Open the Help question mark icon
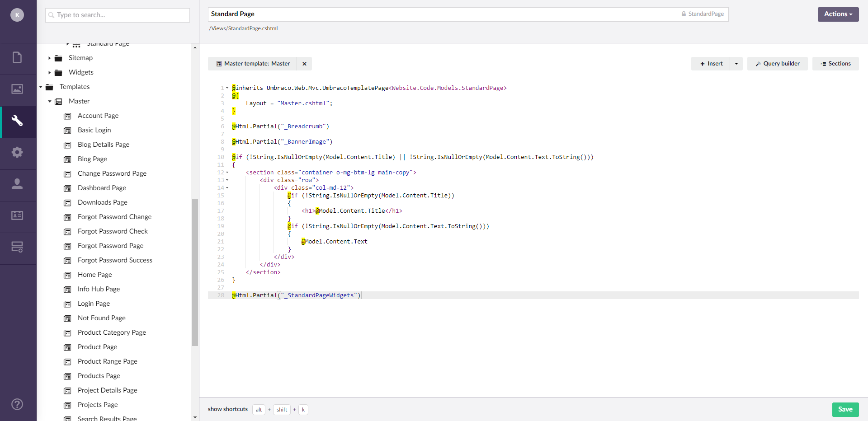Image resolution: width=868 pixels, height=421 pixels. (17, 404)
